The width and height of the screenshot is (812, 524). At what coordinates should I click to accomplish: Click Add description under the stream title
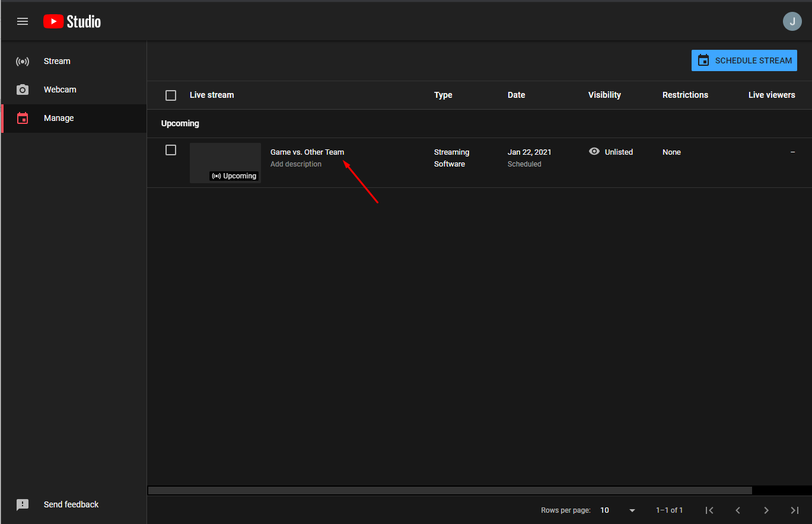(296, 164)
